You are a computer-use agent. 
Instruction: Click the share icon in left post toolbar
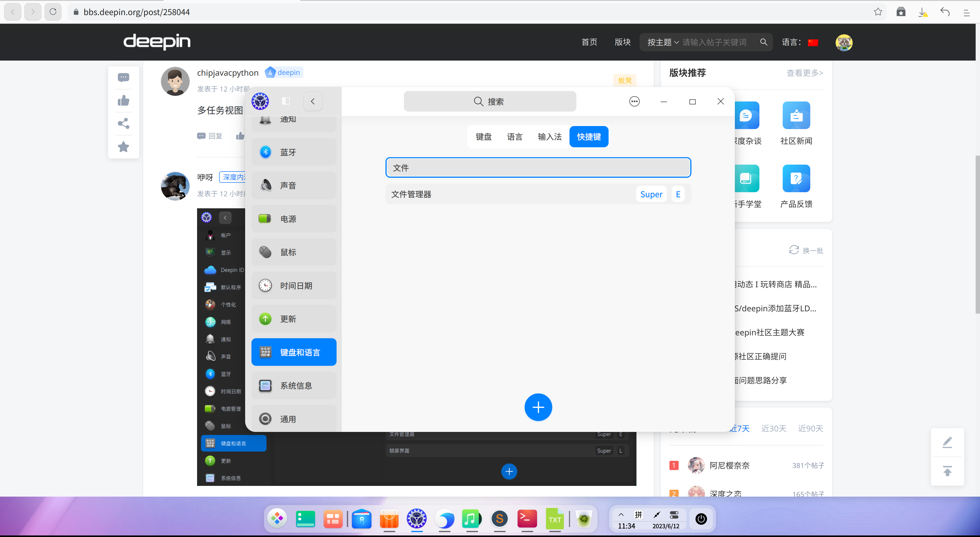(x=123, y=123)
